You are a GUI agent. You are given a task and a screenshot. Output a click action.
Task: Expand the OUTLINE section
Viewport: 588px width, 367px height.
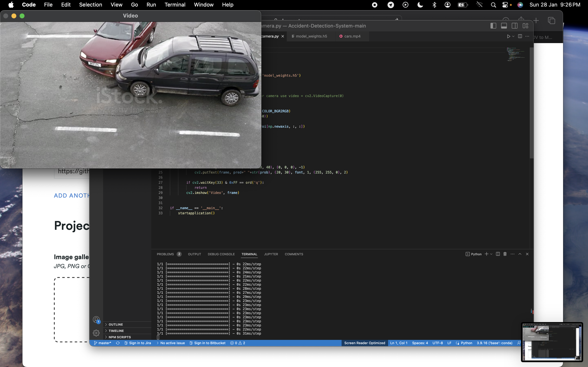pyautogui.click(x=116, y=325)
